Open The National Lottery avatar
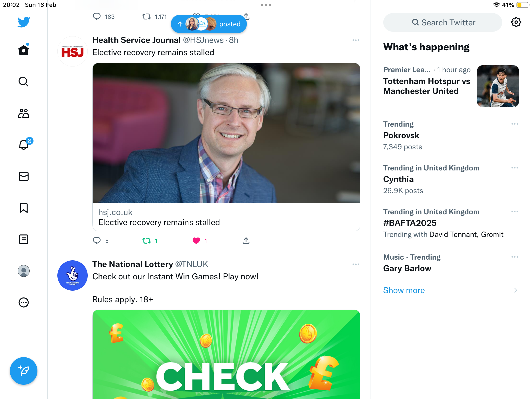Viewport: 532px width, 399px height. click(x=72, y=275)
